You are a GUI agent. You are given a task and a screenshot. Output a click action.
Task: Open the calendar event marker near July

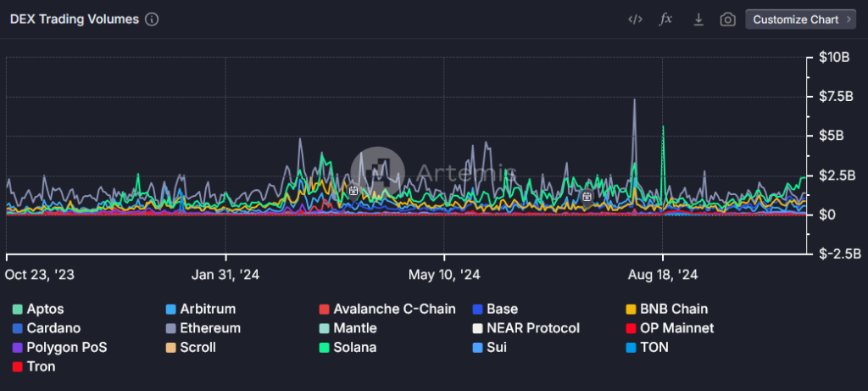[587, 195]
